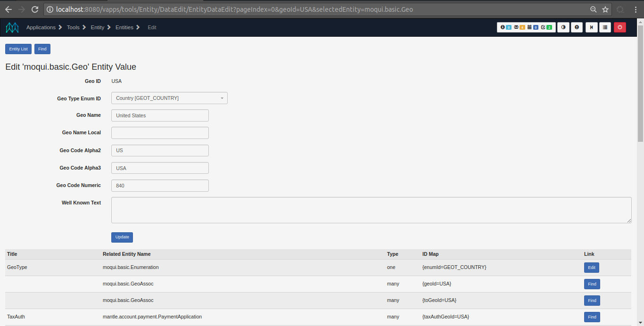Click Find for PaymentApplication TaxAuth row
The height and width of the screenshot is (326, 644).
592,317
